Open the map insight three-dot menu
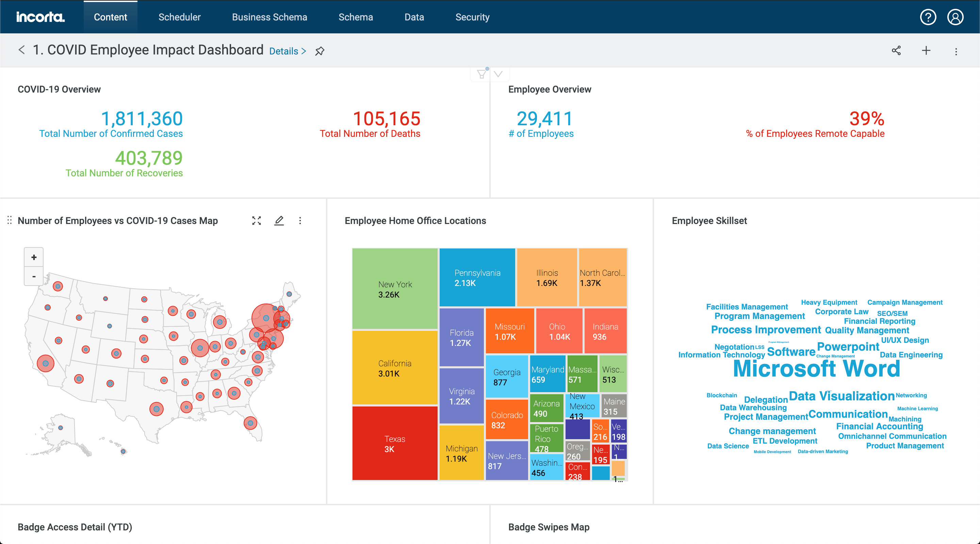980x544 pixels. click(300, 220)
